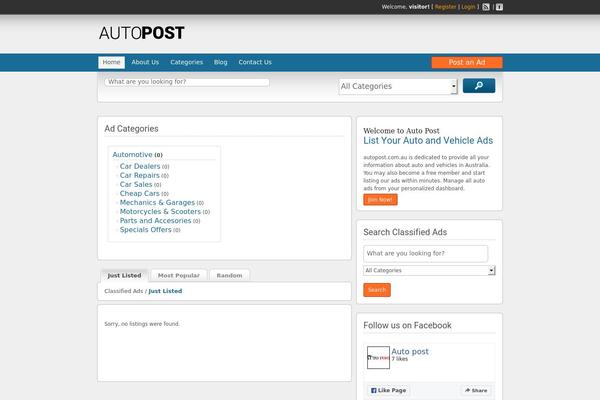This screenshot has width=600, height=400.
Task: Open the Motorcycles & Scooters category
Action: point(160,212)
